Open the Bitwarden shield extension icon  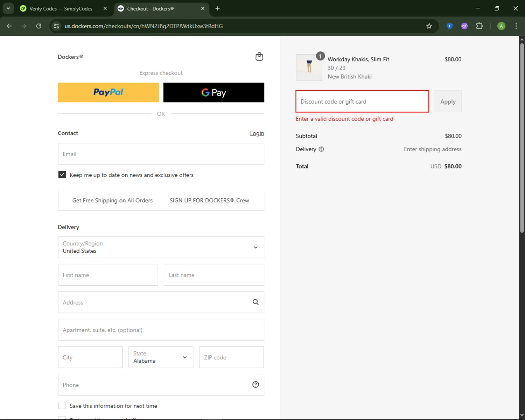(450, 26)
